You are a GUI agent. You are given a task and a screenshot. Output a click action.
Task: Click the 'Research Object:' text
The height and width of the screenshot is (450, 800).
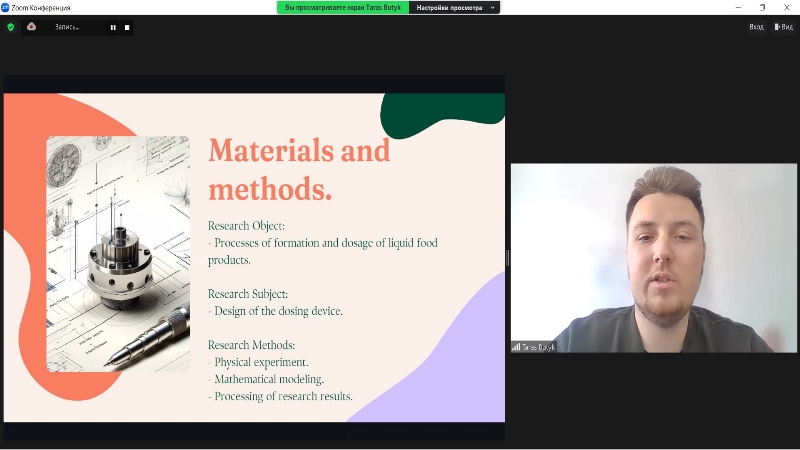pos(246,226)
